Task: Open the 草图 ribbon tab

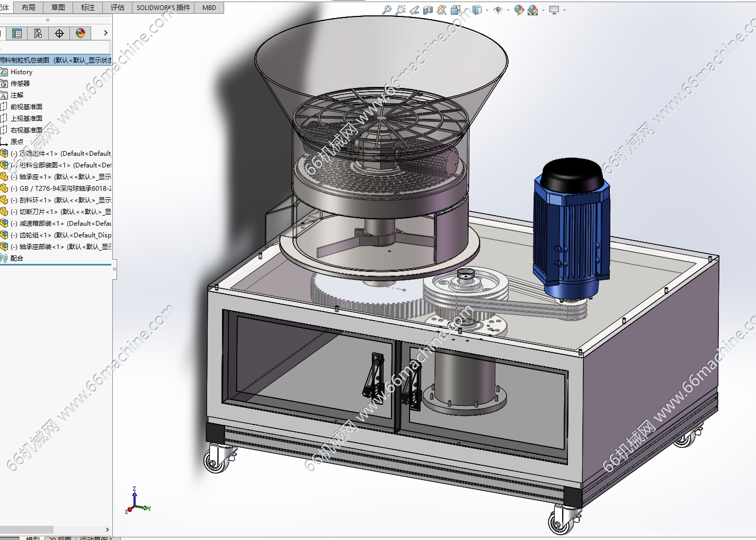Action: point(58,7)
